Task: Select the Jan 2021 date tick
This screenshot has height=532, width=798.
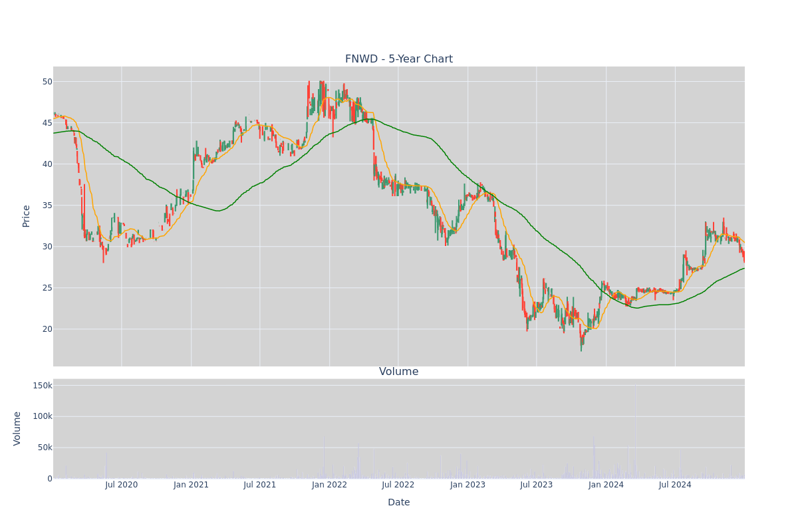Action: coord(192,485)
